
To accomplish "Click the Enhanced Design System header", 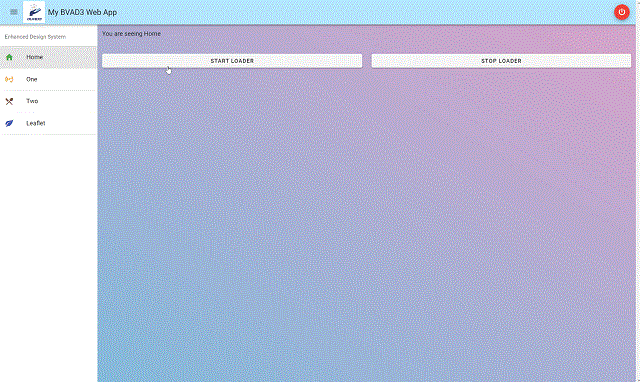I will 35,37.
